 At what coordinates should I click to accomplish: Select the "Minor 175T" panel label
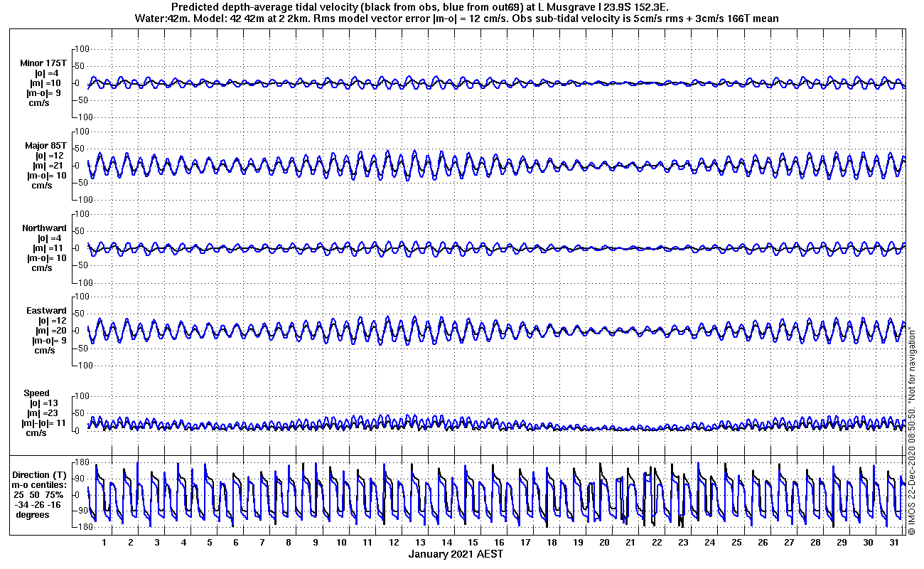coord(43,63)
